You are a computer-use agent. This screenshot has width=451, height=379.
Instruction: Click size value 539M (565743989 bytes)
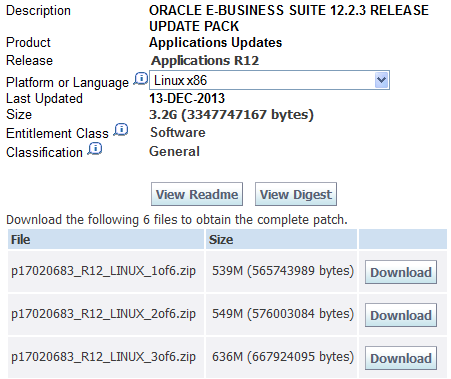283,271
